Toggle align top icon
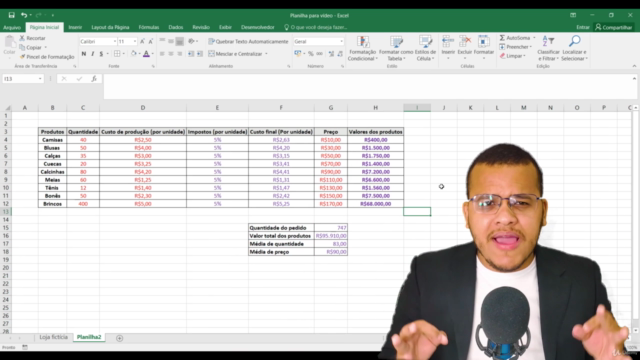The width and height of the screenshot is (640, 360). pyautogui.click(x=162, y=41)
